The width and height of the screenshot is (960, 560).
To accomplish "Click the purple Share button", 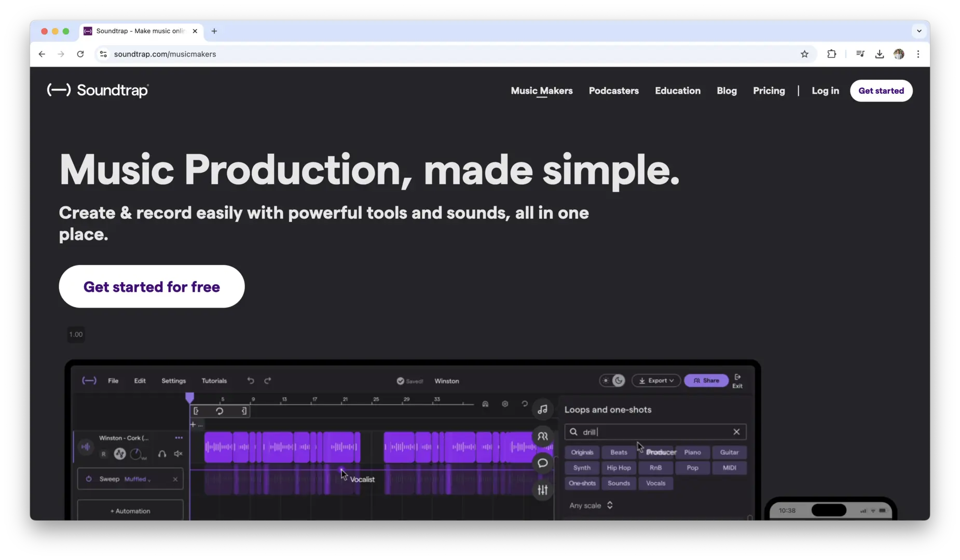I will point(706,381).
